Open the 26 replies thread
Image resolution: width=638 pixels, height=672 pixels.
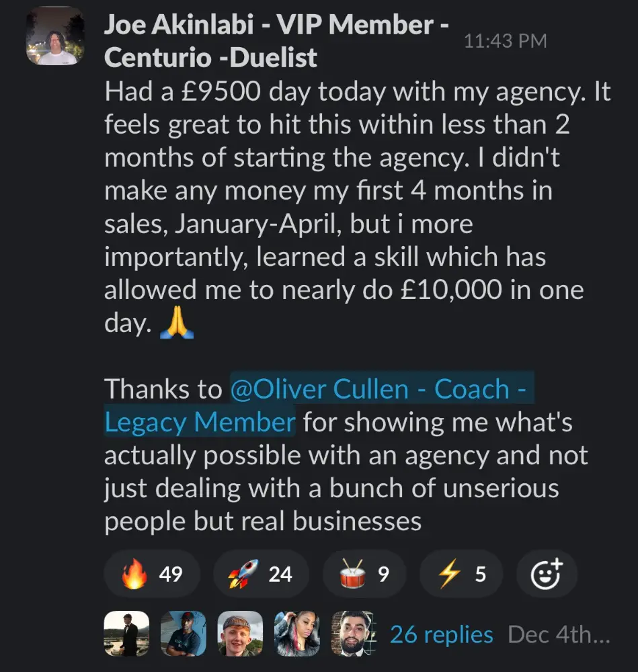441,634
